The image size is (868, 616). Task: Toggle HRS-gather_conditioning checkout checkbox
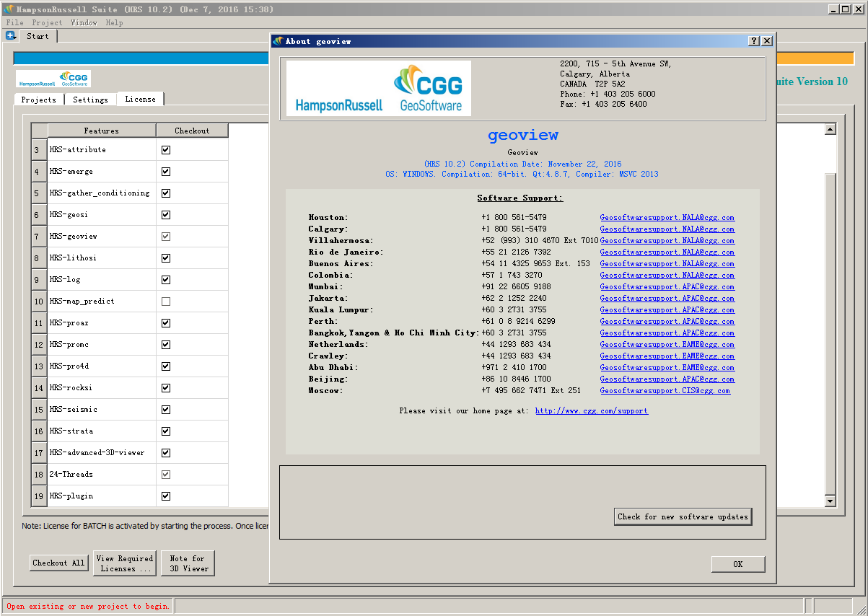[166, 193]
